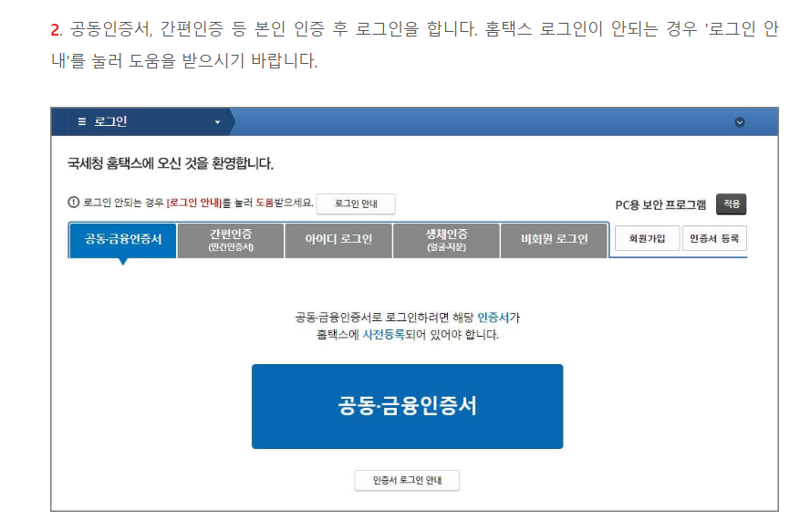The width and height of the screenshot is (811, 532).
Task: Click the 로그인 안내 button
Action: click(356, 203)
